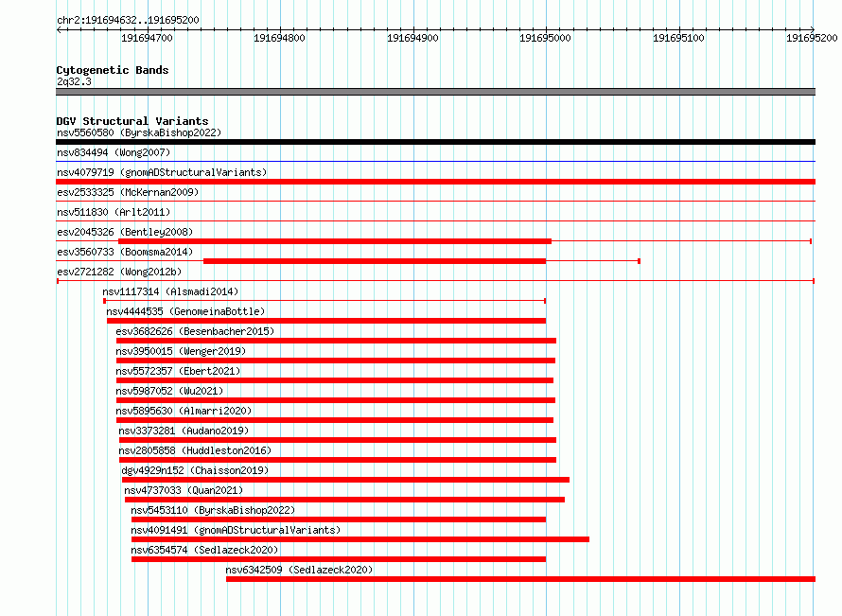Viewport: 842px width, 616px height.
Task: Select dgv4929n152 (Chaisson2019) label
Action: click(x=195, y=470)
